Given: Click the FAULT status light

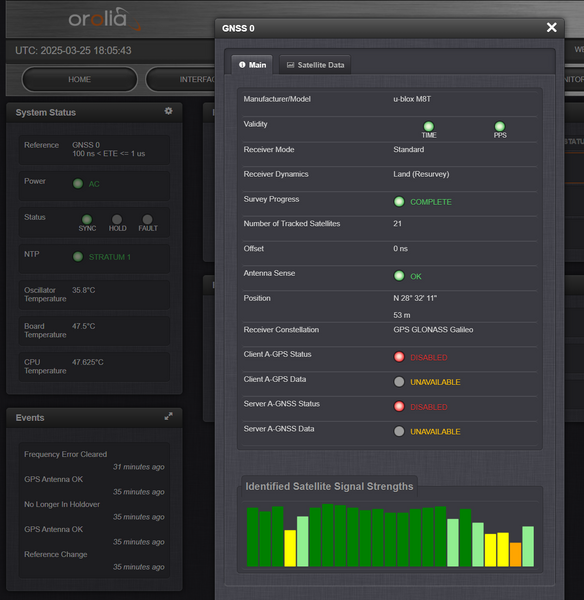Looking at the screenshot, I should tap(147, 219).
